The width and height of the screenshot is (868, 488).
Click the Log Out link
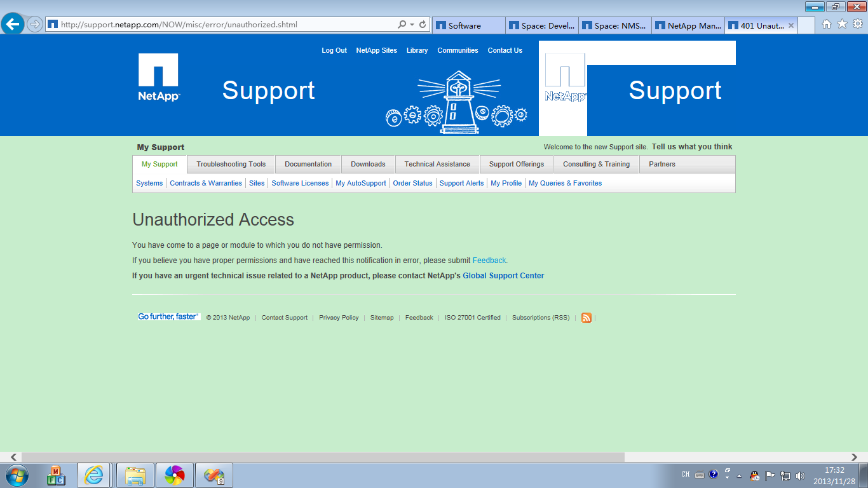click(334, 50)
